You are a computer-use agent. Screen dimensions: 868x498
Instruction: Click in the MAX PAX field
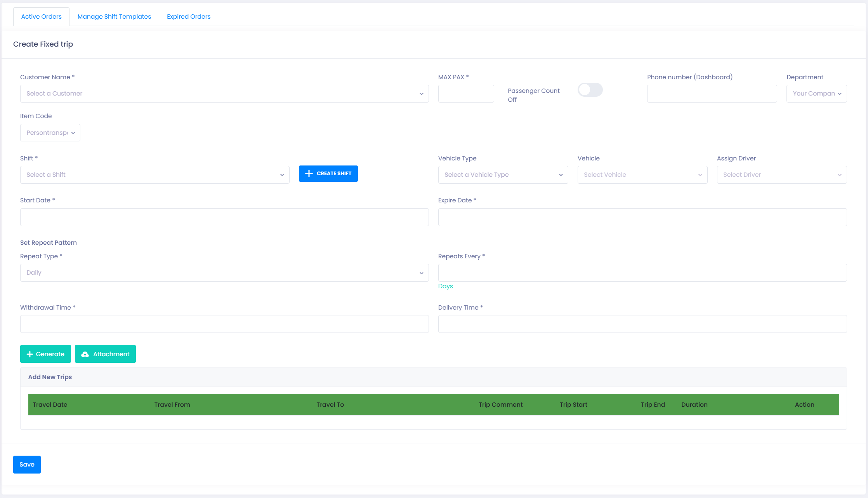tap(466, 94)
